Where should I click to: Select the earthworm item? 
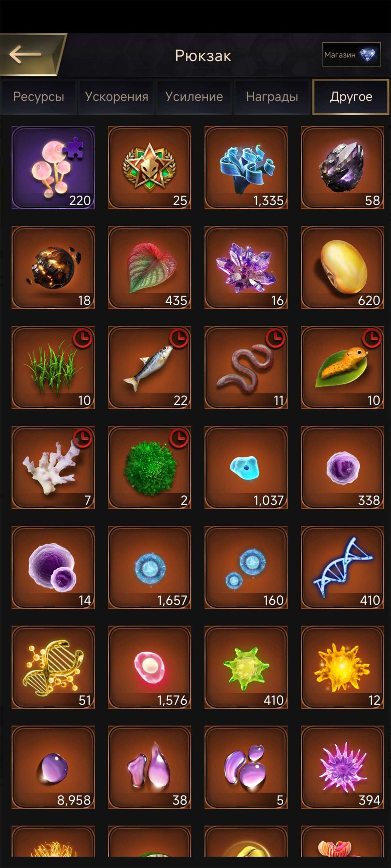(x=246, y=367)
